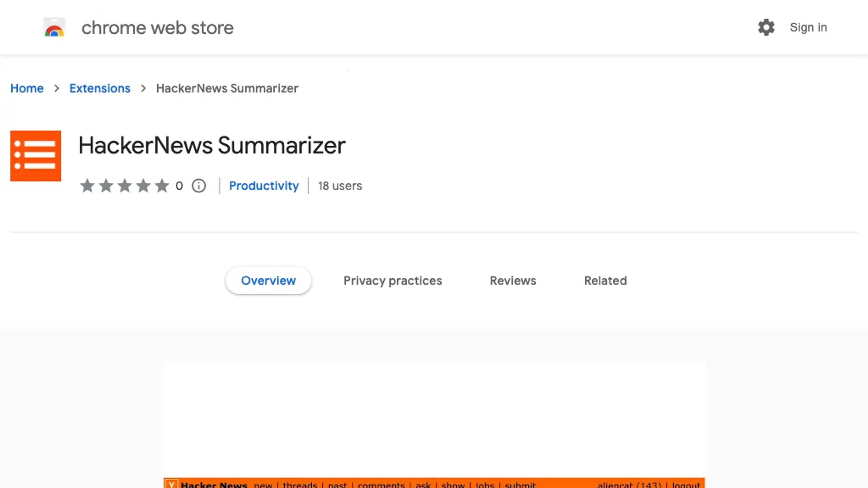
Task: Click the settings gear icon
Action: pyautogui.click(x=766, y=27)
